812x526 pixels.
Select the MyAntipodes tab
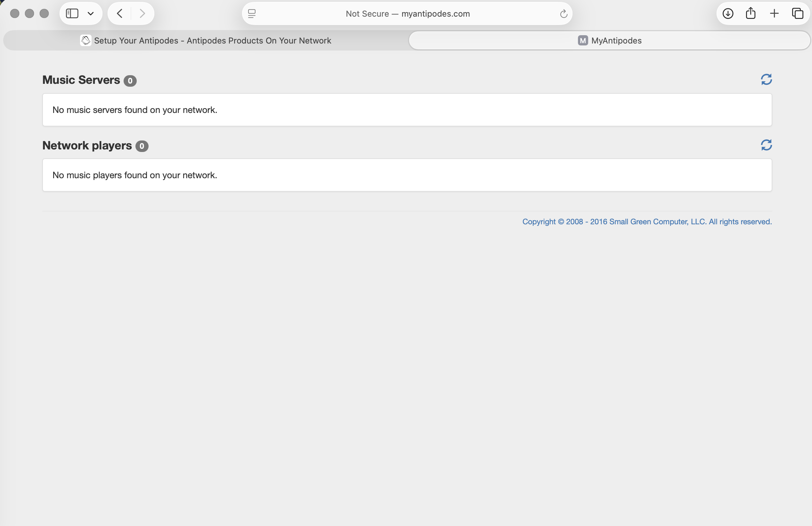tap(609, 41)
